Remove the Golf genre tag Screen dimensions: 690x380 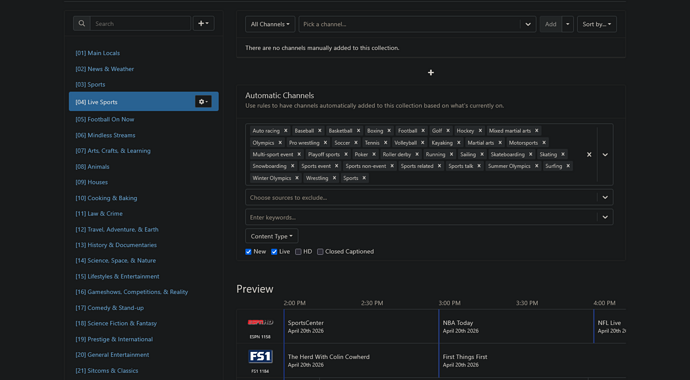(448, 131)
